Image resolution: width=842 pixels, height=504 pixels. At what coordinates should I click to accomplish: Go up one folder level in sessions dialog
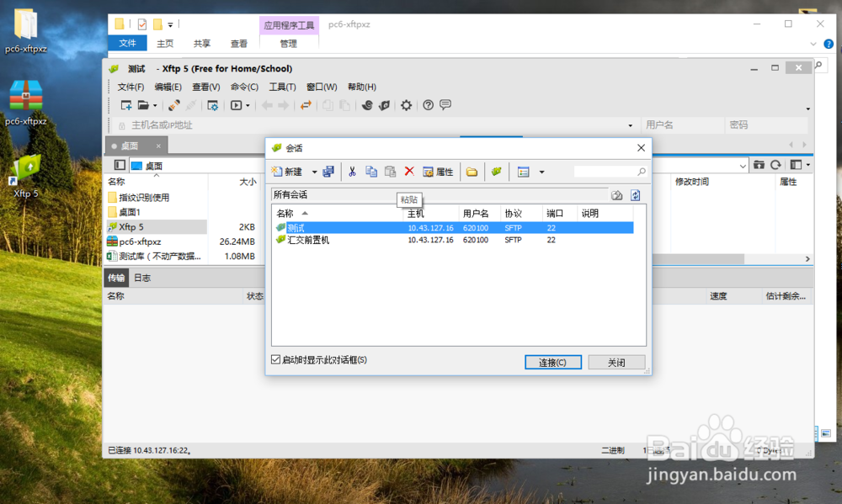click(x=617, y=195)
